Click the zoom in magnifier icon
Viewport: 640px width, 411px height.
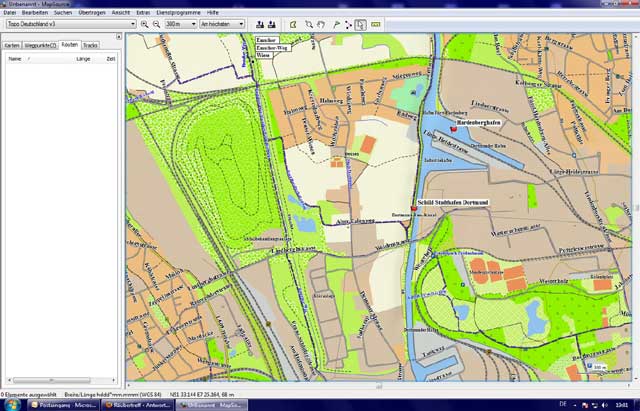point(144,23)
